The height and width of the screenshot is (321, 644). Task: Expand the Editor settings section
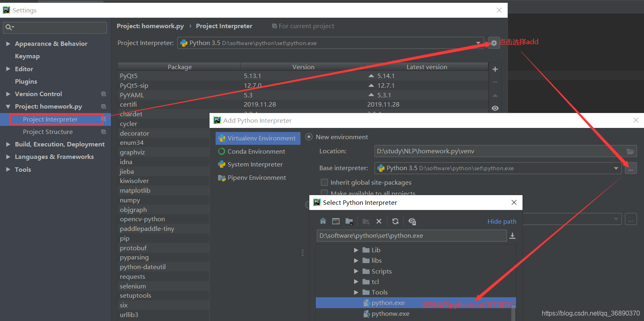point(8,69)
